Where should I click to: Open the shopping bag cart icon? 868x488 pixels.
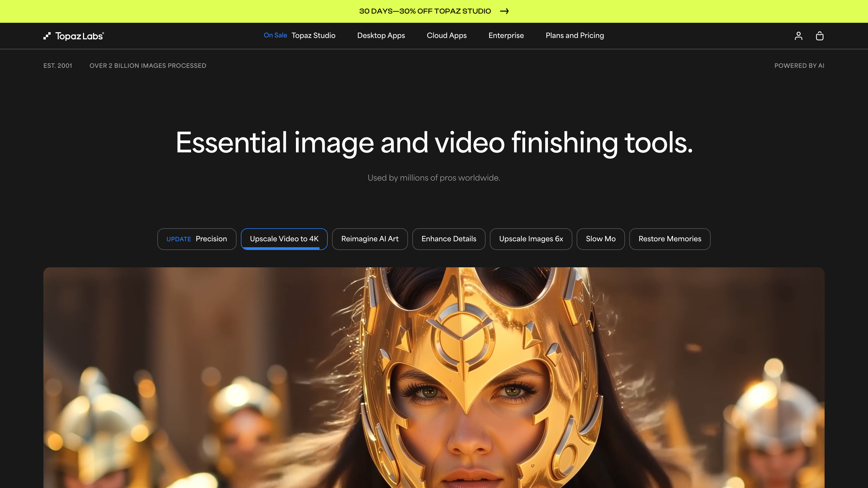pyautogui.click(x=819, y=36)
